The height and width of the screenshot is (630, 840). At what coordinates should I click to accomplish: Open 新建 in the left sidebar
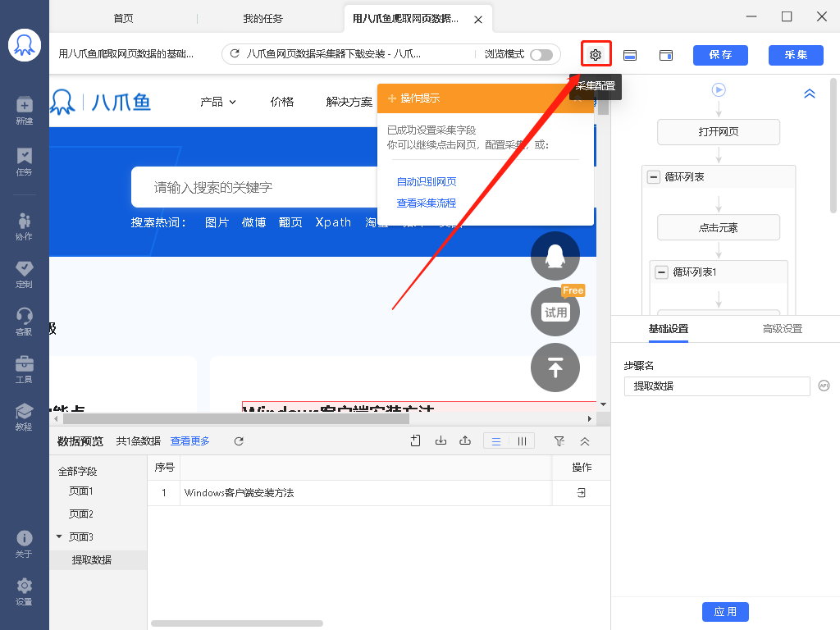24,111
